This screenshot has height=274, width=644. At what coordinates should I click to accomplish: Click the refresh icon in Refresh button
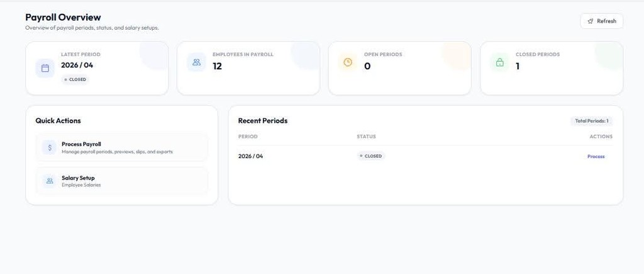[x=591, y=21]
